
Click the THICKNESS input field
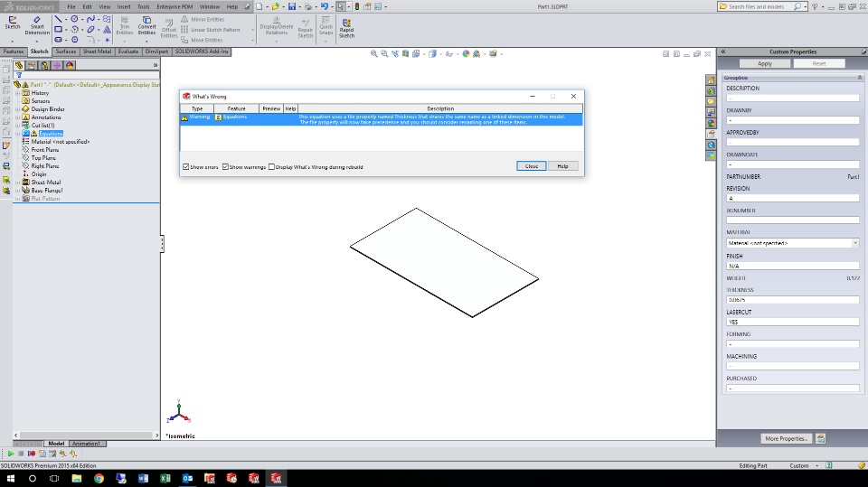coord(793,300)
